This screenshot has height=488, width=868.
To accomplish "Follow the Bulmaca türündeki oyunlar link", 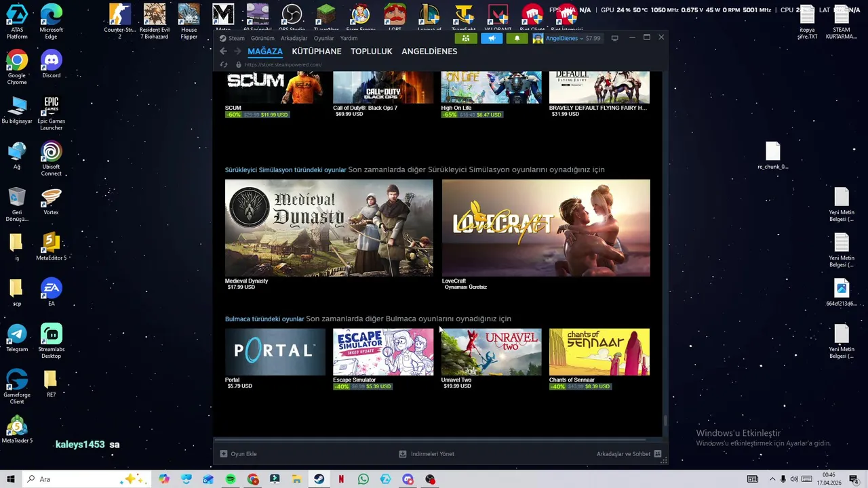I will [264, 319].
